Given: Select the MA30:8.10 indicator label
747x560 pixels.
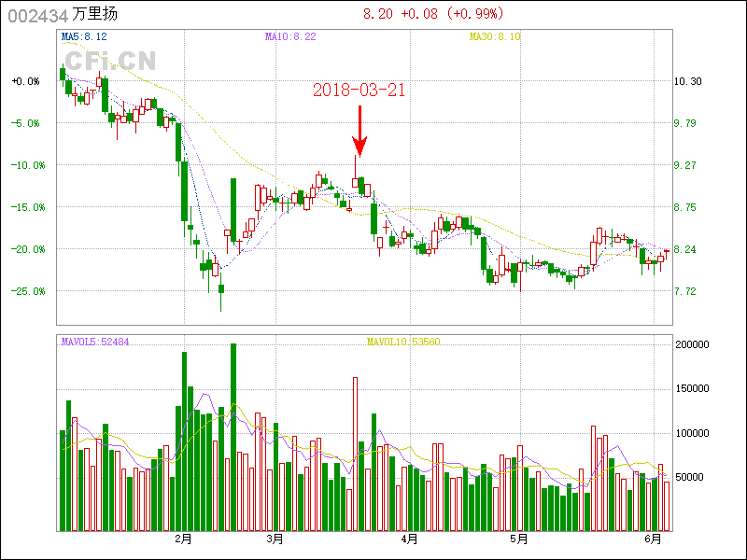Looking at the screenshot, I should [x=495, y=37].
